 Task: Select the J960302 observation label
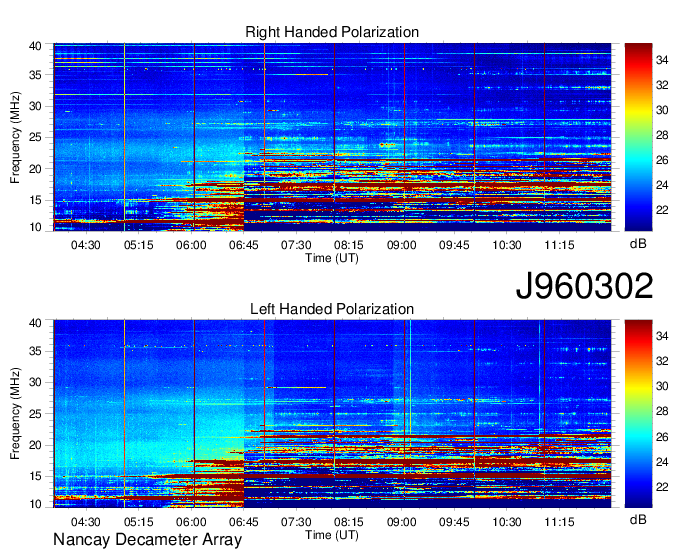(x=584, y=286)
